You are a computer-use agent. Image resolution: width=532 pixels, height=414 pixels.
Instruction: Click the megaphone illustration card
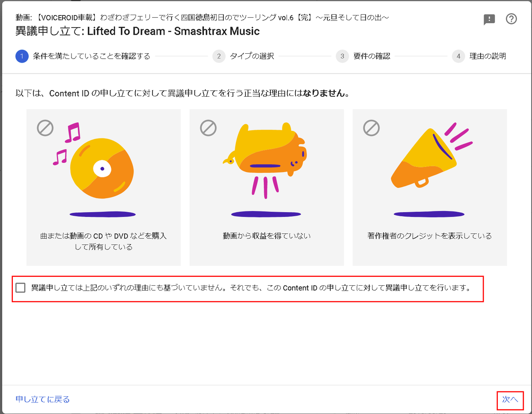click(430, 187)
